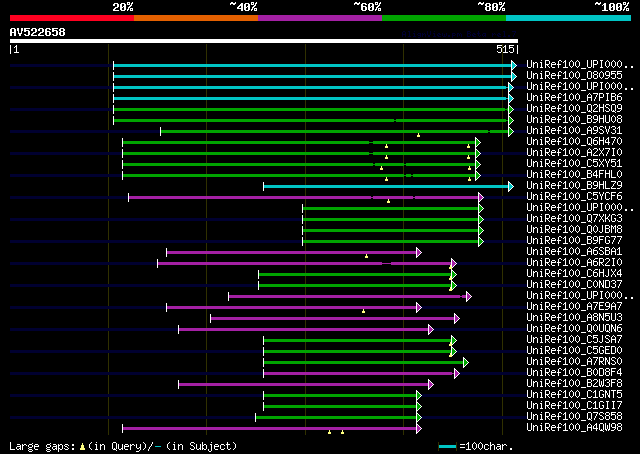Open hit UniRef100_O80955

tap(574, 76)
